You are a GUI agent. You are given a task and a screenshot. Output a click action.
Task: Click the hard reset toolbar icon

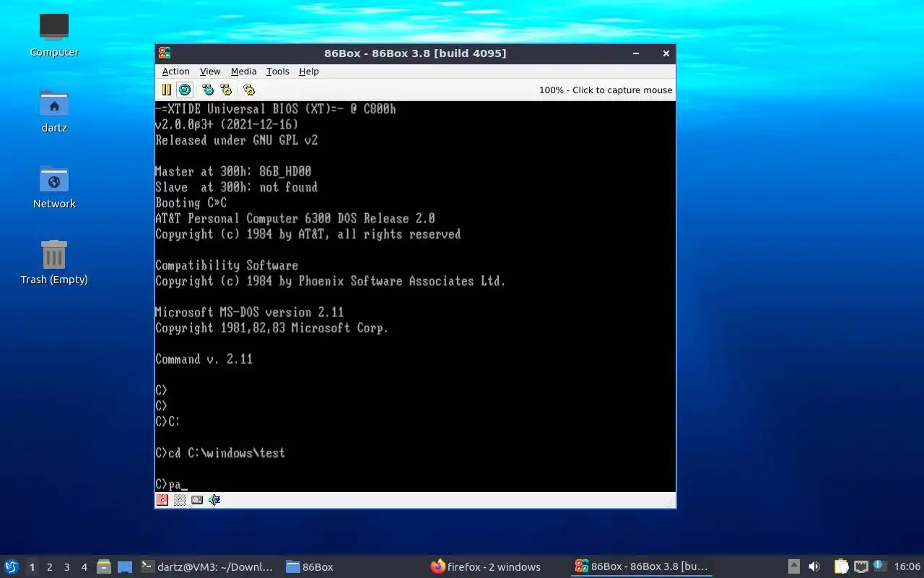(185, 90)
